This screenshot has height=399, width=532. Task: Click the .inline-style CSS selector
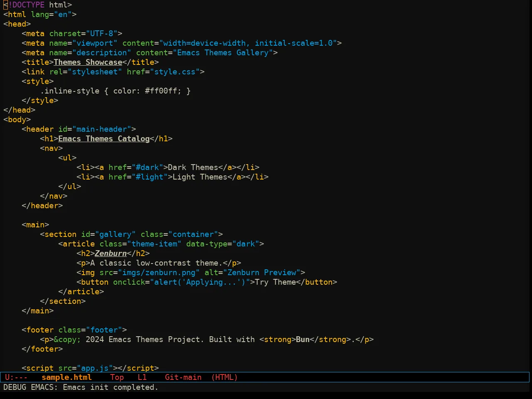[70, 91]
